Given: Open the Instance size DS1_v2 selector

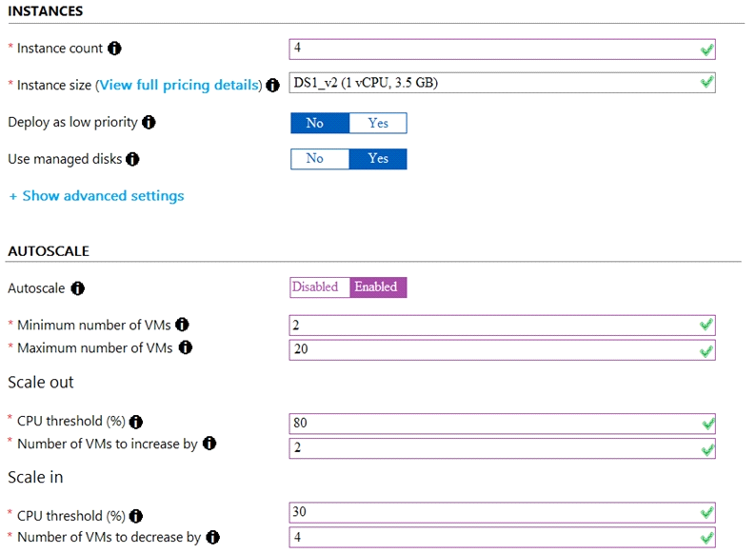Looking at the screenshot, I should click(x=503, y=83).
